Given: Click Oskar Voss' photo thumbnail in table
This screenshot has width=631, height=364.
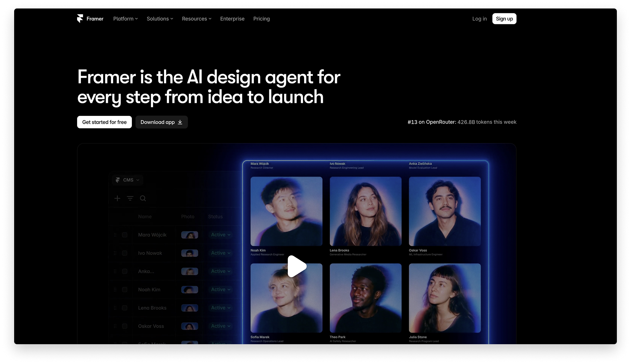Looking at the screenshot, I should point(189,326).
